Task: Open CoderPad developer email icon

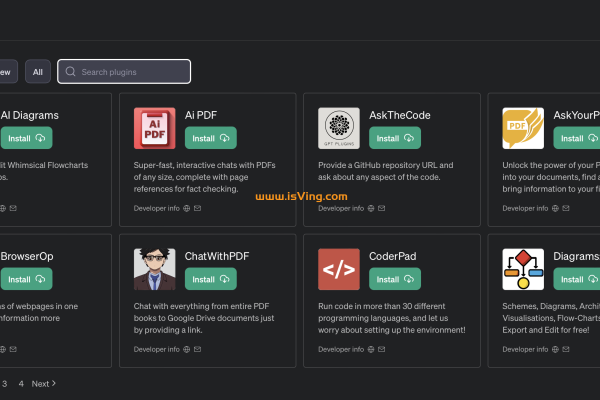Action: coord(382,349)
